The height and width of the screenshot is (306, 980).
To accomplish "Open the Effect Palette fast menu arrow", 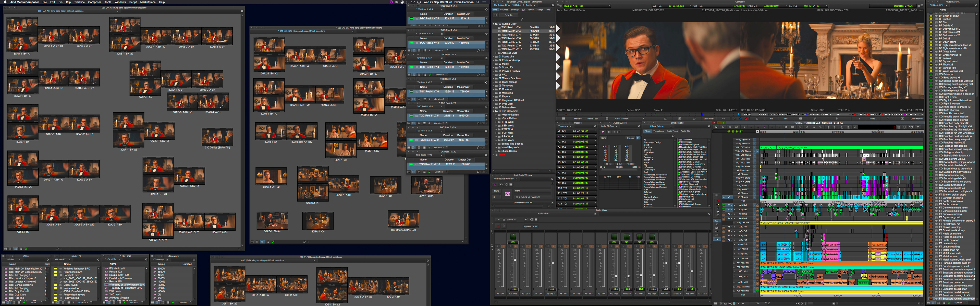I will (709, 127).
